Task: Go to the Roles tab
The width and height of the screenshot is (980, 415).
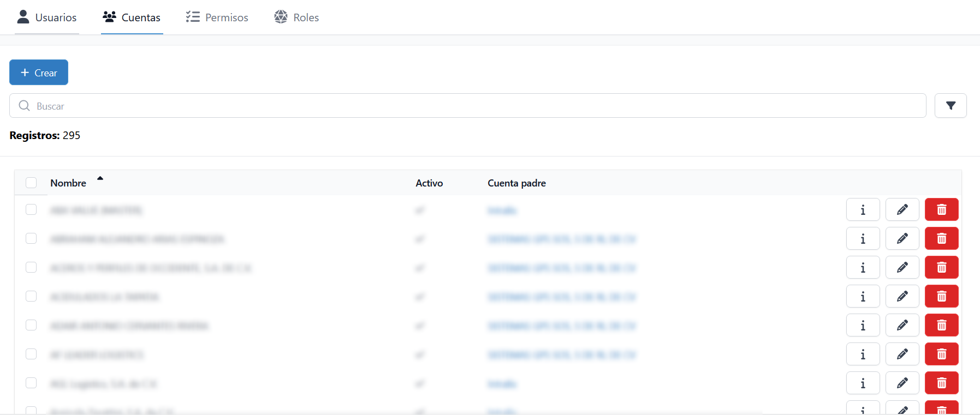Action: (x=296, y=17)
